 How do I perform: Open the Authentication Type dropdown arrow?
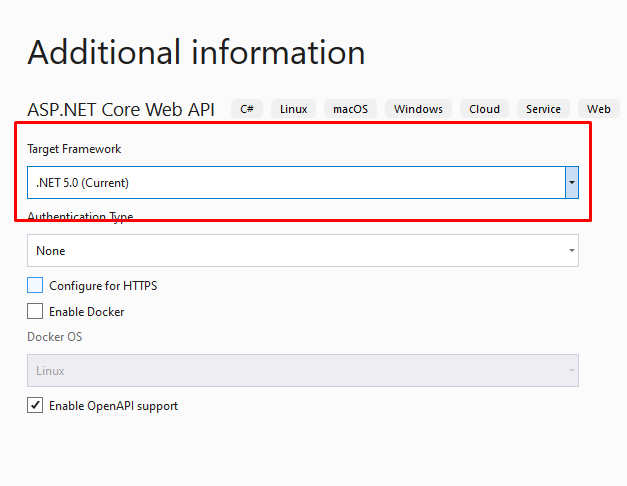(572, 250)
